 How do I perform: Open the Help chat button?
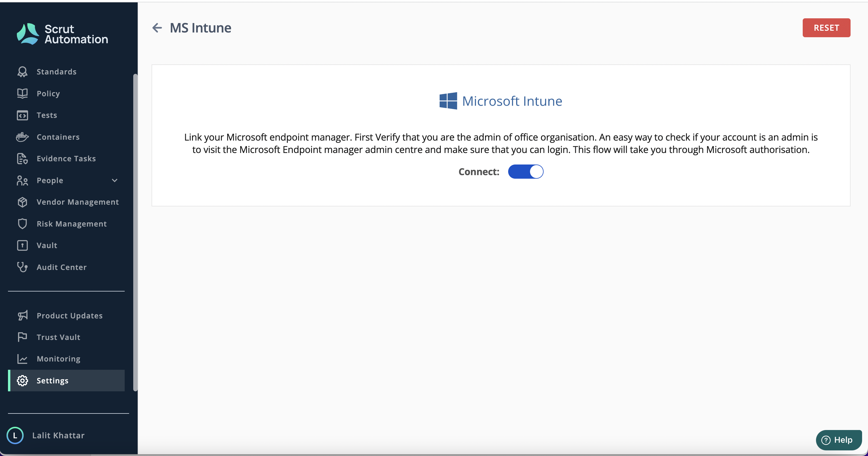(838, 440)
